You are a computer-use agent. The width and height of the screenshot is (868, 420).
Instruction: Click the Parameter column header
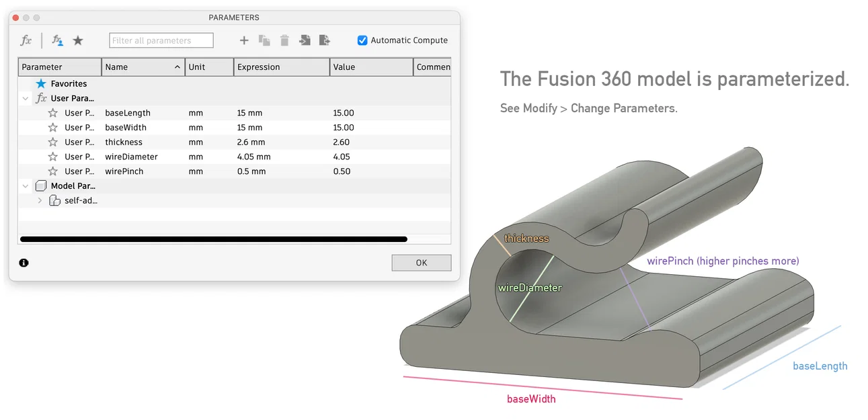click(60, 67)
